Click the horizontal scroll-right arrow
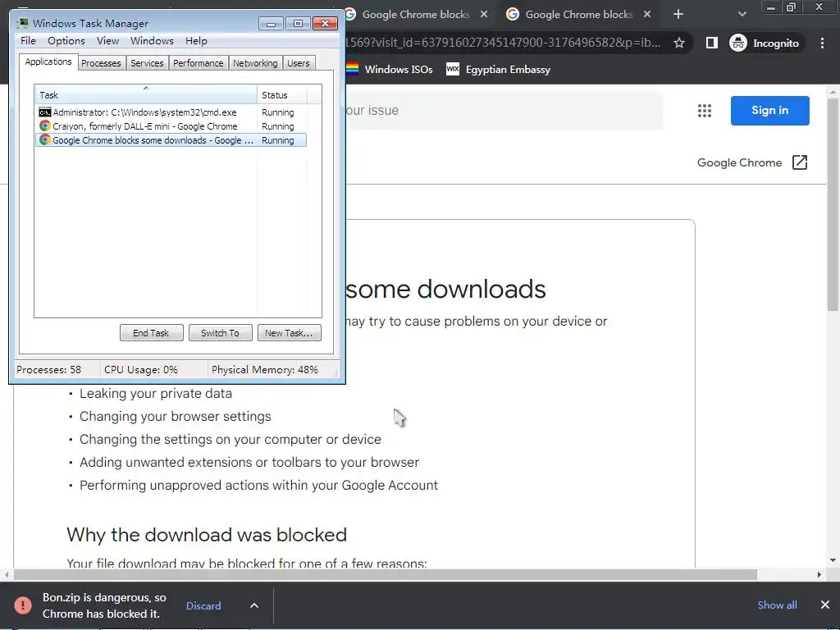The image size is (840, 630). click(x=819, y=574)
